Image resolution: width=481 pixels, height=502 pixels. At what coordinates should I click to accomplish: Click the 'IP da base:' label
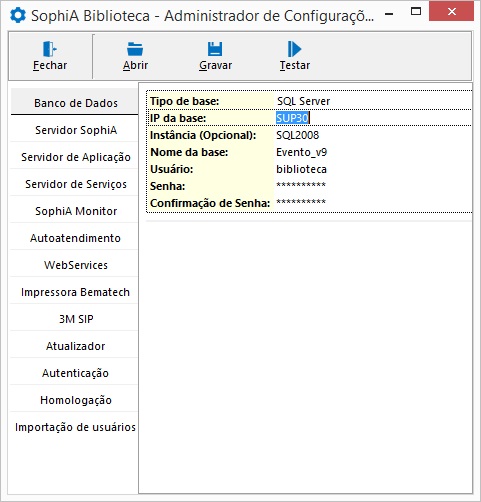point(178,118)
